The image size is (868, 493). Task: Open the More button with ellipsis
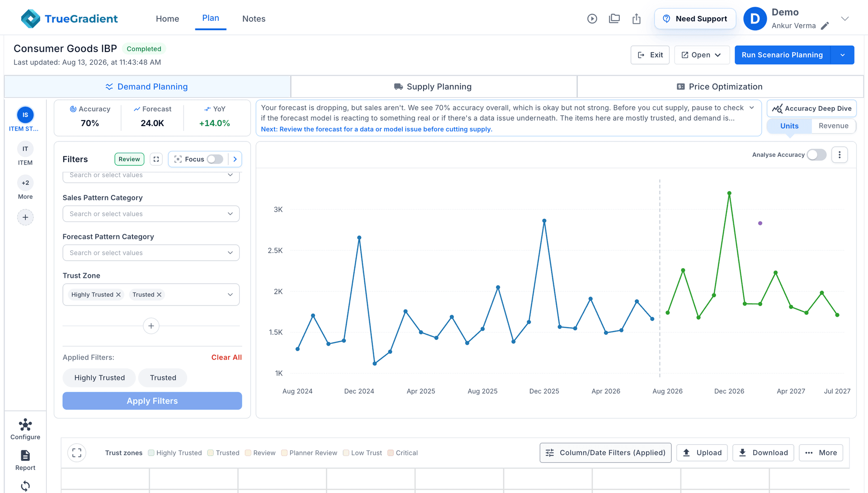click(x=821, y=453)
